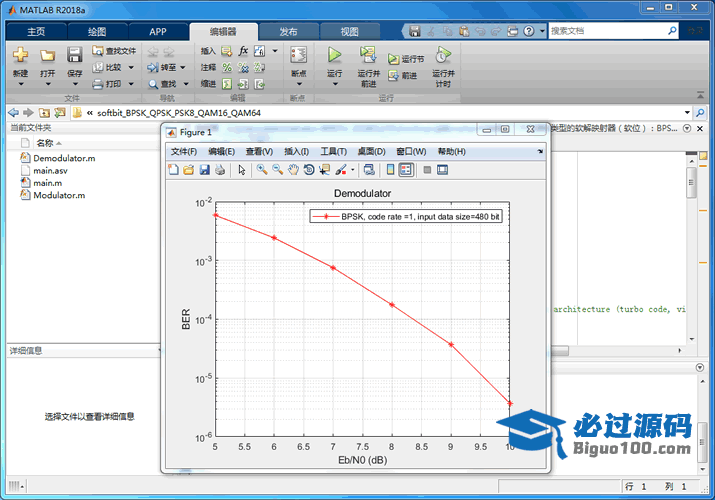Click Figure toolbar save icon
This screenshot has height=500, width=715.
(204, 170)
